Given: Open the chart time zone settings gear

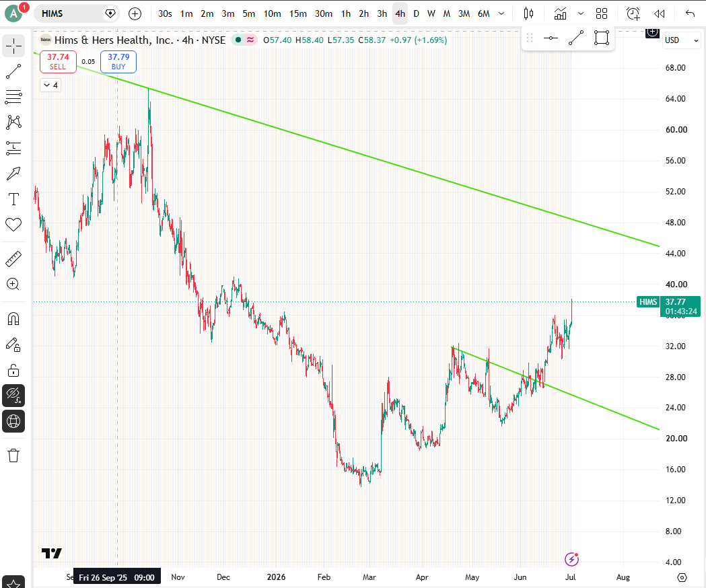Looking at the screenshot, I should coord(682,577).
